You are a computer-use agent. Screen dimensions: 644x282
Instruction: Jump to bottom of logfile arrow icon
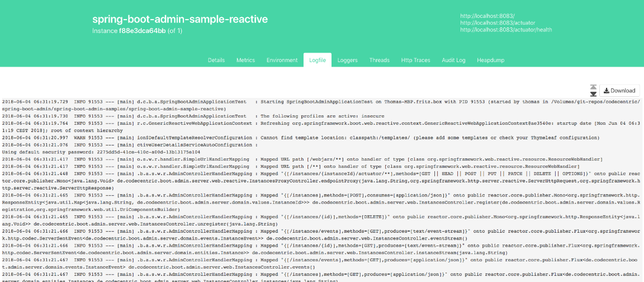(593, 94)
